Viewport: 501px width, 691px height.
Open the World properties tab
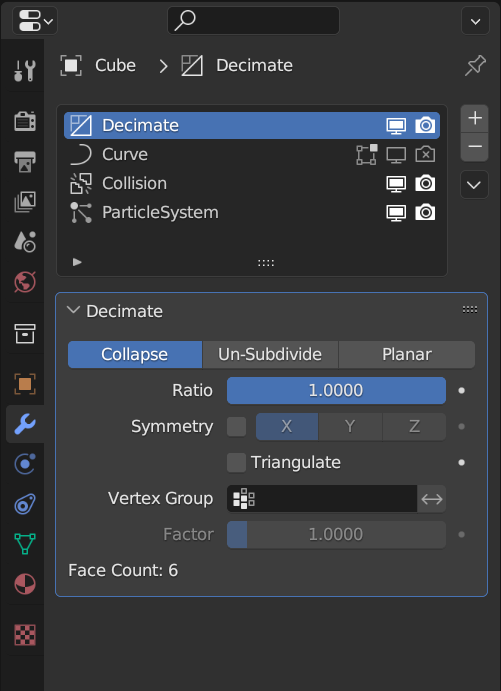coord(25,282)
